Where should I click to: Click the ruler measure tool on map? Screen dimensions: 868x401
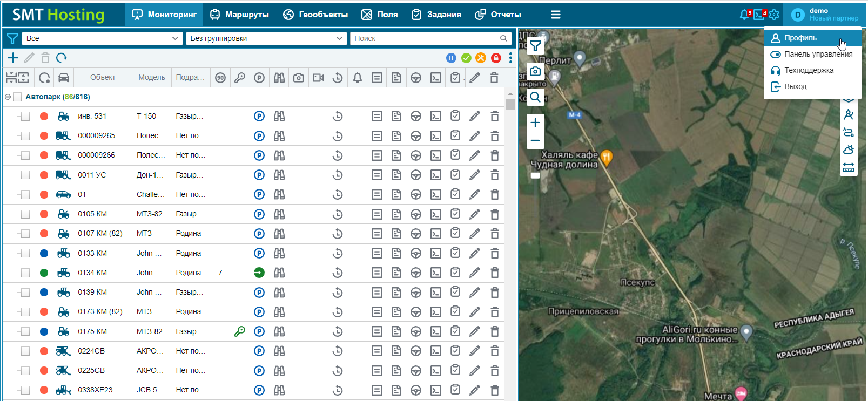click(849, 167)
